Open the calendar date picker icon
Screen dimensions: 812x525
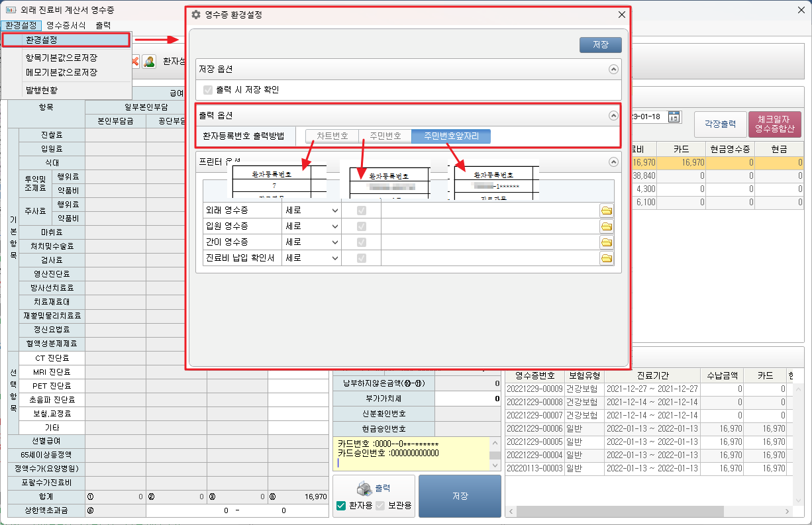click(x=674, y=117)
